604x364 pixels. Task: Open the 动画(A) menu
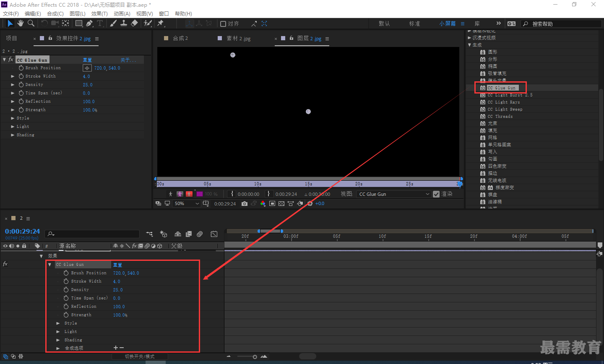point(122,13)
